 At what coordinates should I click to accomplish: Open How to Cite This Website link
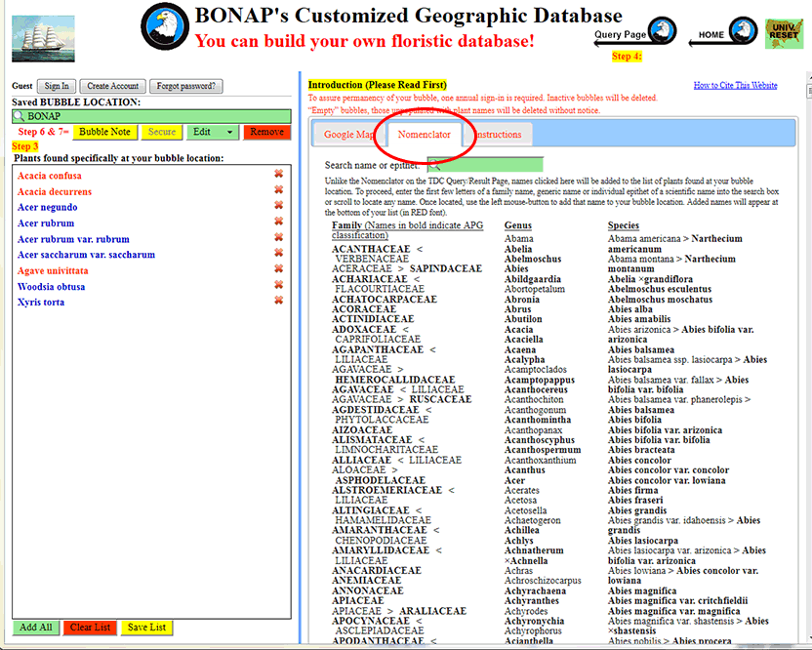coord(735,86)
